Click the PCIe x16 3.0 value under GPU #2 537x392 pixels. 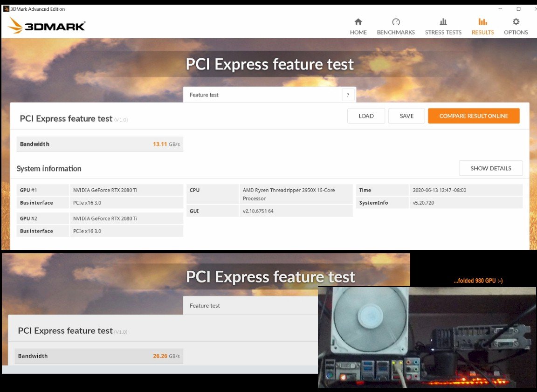click(x=87, y=231)
